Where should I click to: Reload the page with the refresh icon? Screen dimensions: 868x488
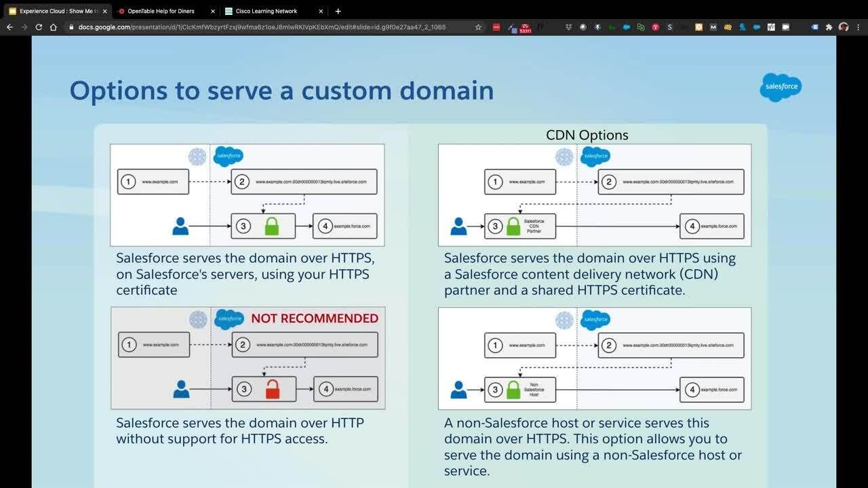(x=39, y=27)
